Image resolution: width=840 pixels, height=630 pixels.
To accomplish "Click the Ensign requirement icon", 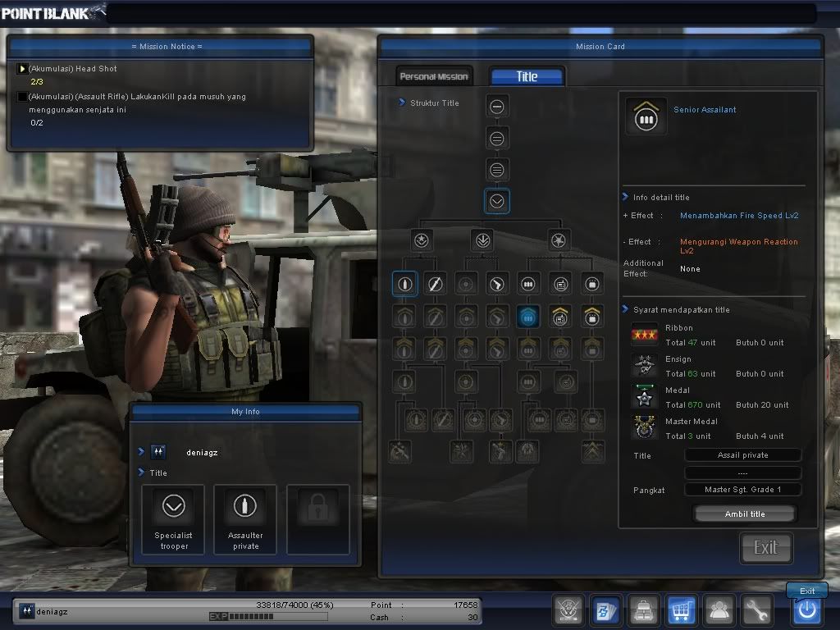I will [x=645, y=366].
